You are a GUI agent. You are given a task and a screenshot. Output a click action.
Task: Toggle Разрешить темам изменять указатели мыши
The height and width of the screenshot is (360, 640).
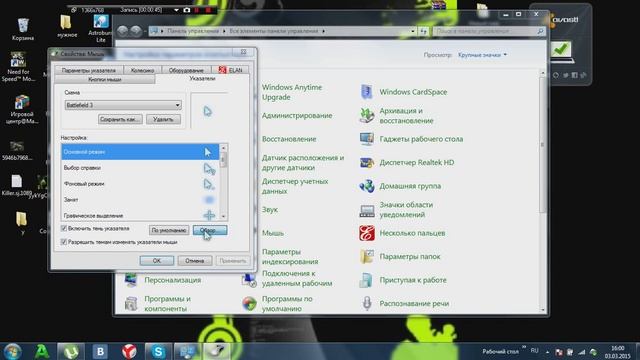[x=64, y=242]
